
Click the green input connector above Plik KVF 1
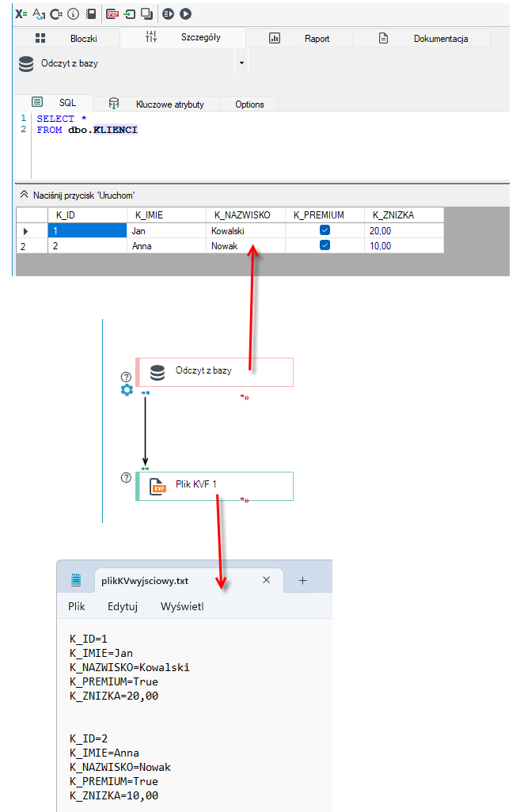tap(145, 469)
